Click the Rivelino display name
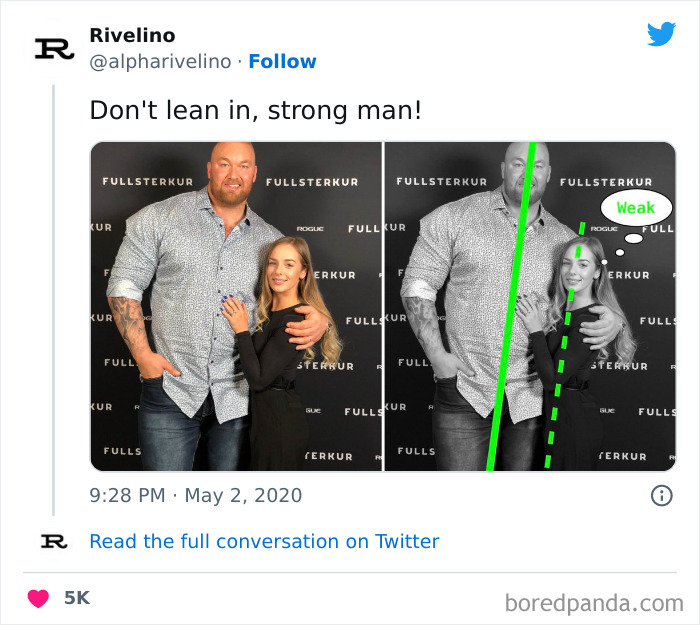The height and width of the screenshot is (625, 700). pyautogui.click(x=132, y=36)
